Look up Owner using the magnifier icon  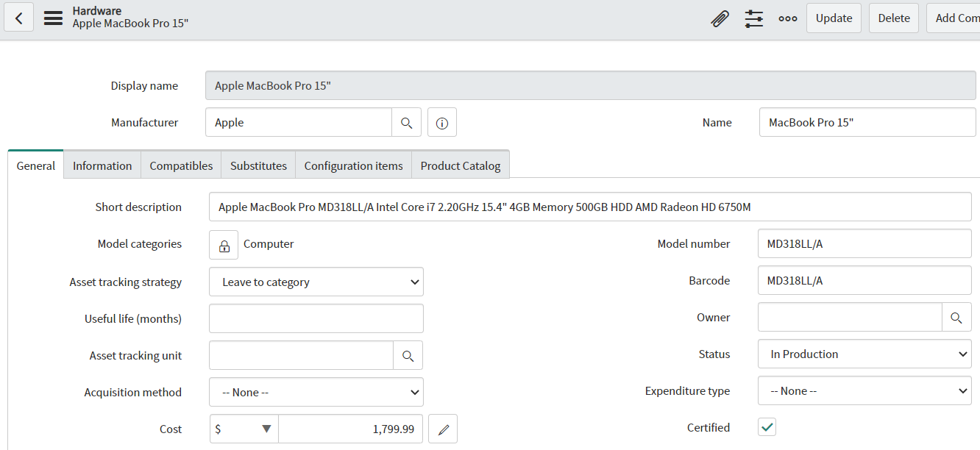[956, 317]
